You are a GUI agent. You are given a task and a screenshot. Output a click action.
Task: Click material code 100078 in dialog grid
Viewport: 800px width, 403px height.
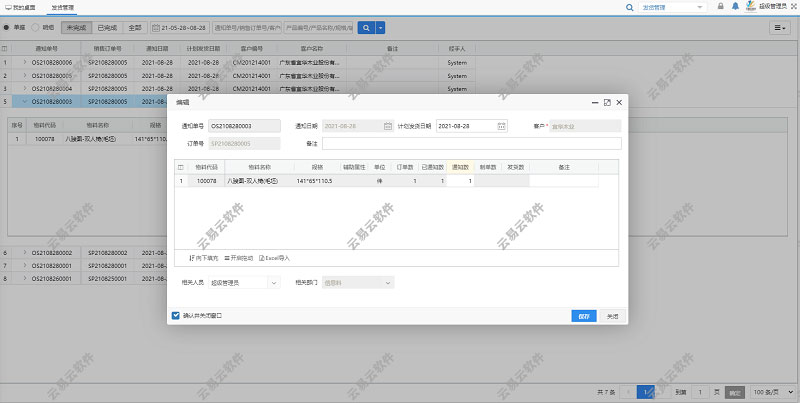pos(207,181)
